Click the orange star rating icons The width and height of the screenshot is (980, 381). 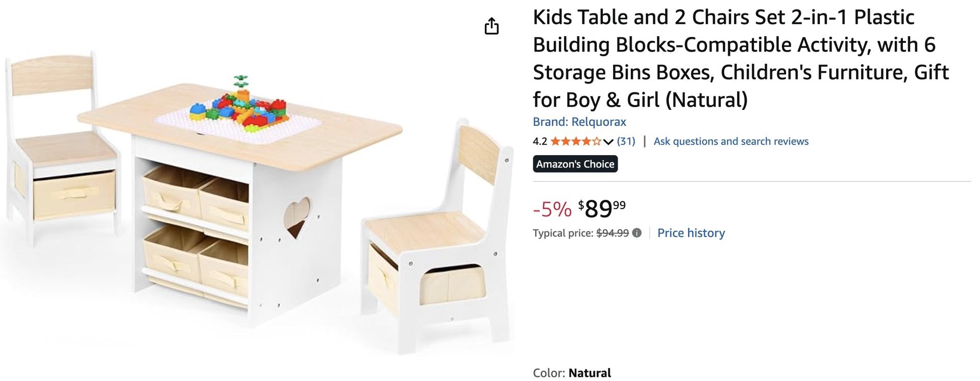click(576, 141)
